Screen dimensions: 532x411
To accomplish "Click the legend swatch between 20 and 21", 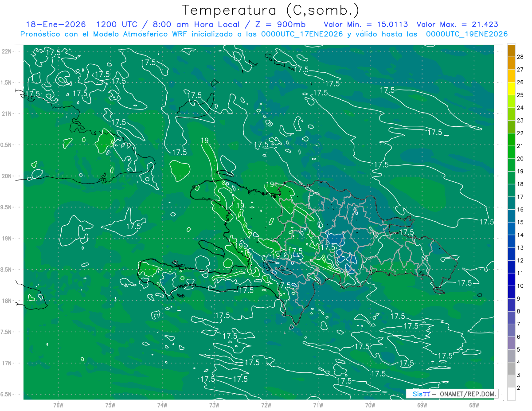I will (511, 153).
